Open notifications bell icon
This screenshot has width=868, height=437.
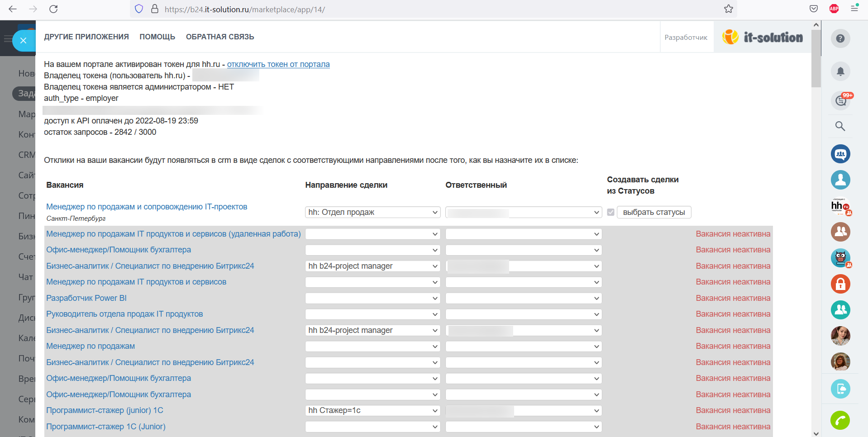(840, 71)
